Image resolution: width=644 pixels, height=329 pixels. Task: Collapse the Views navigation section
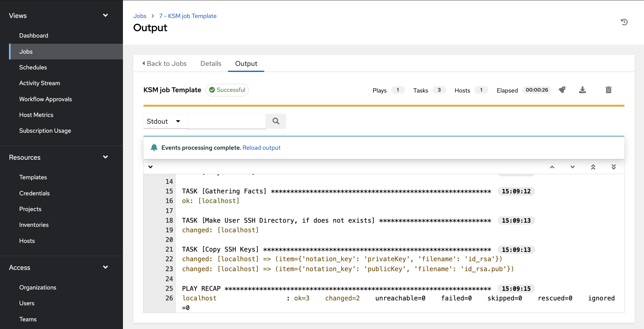pos(105,15)
